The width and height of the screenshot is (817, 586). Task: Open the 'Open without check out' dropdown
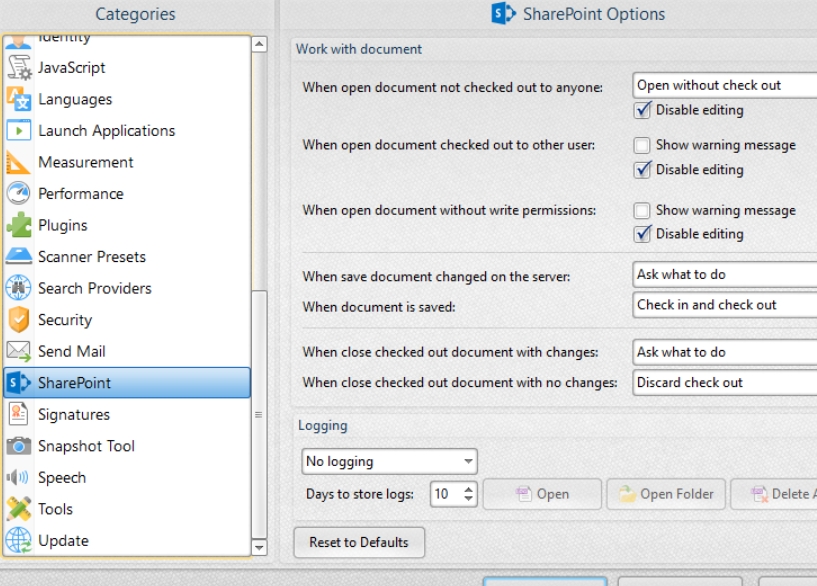pyautogui.click(x=725, y=85)
